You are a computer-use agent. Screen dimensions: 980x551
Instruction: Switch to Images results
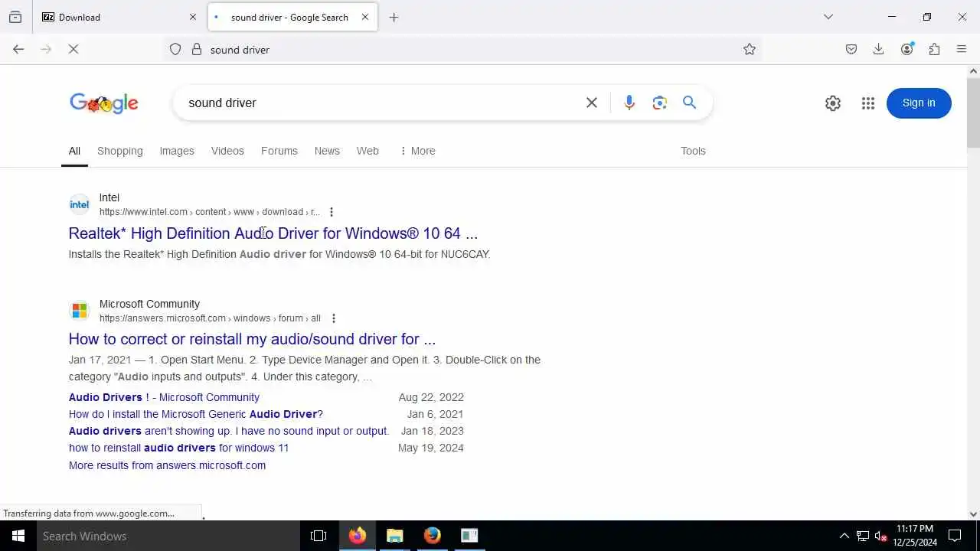(x=177, y=151)
